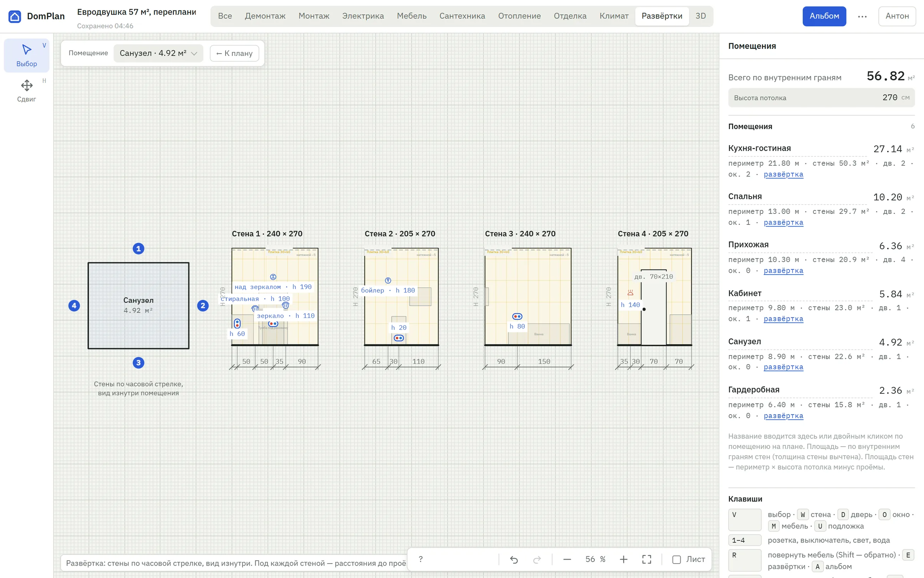The width and height of the screenshot is (924, 578).
Task: Redo the undone action
Action: pyautogui.click(x=537, y=560)
